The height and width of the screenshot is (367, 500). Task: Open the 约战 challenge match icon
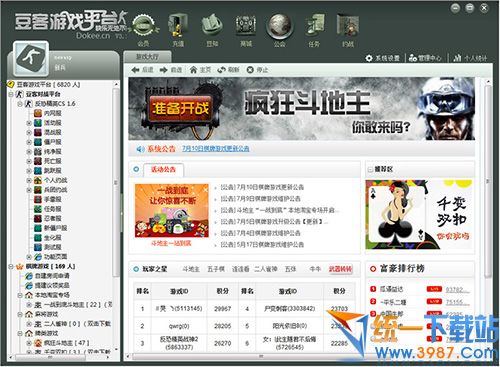coord(348,26)
